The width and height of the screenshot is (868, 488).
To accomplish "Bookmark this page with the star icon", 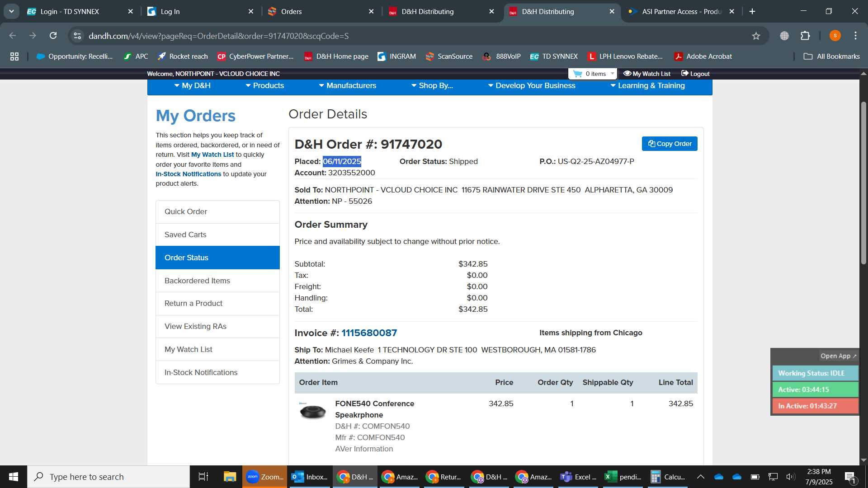I will click(x=756, y=36).
